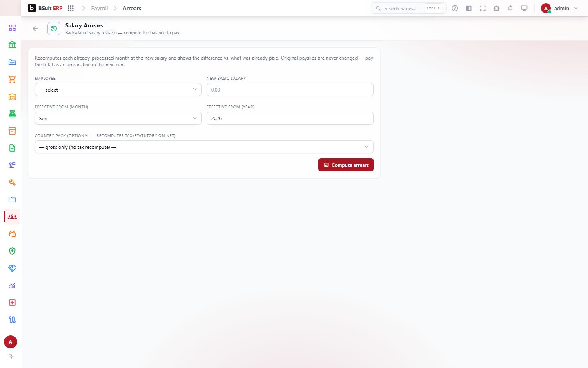Viewport: 588px width, 368px height.
Task: Click the round A avatar in sidebar
Action: pos(11,342)
